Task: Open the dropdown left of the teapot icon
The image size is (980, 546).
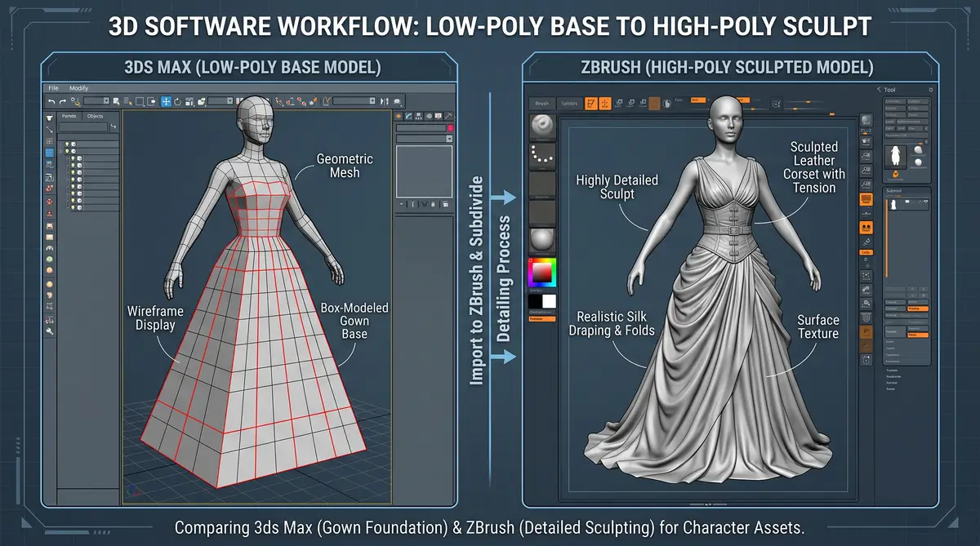Action: [354, 100]
